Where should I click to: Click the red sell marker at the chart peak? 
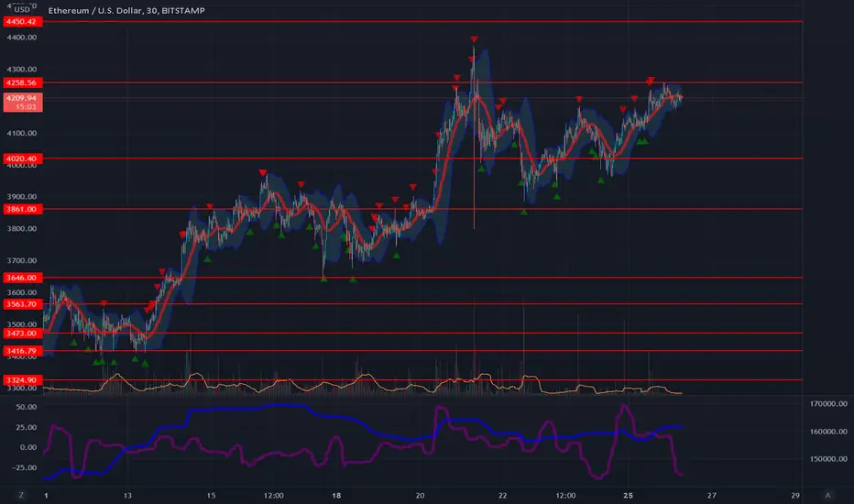click(x=475, y=39)
